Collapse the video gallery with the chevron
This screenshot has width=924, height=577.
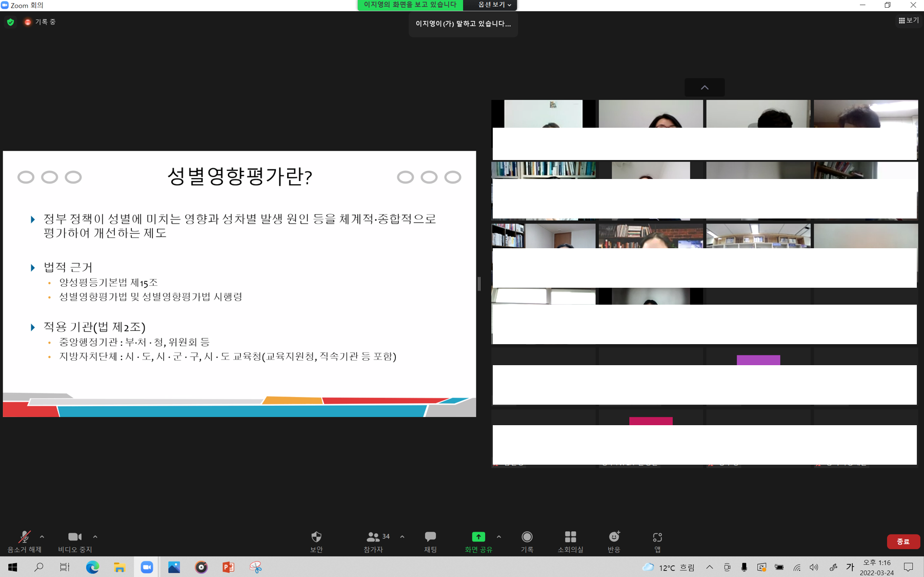(x=704, y=87)
